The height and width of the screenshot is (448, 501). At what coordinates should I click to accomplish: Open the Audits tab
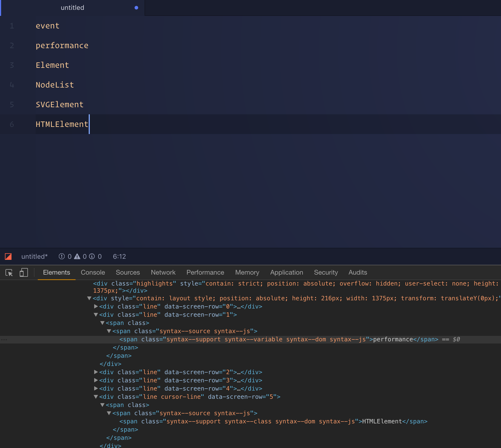coord(358,272)
